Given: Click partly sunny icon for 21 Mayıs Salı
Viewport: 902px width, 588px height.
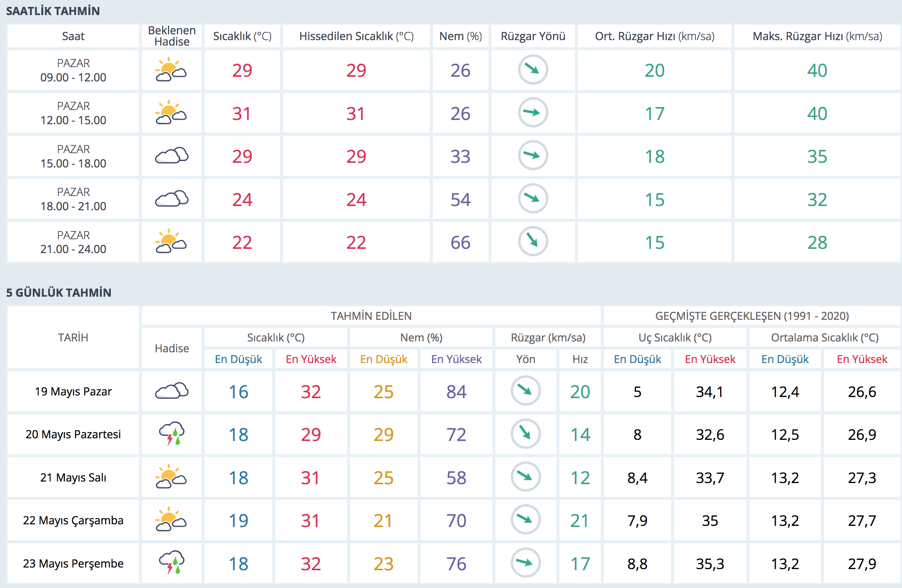Looking at the screenshot, I should point(171,477).
